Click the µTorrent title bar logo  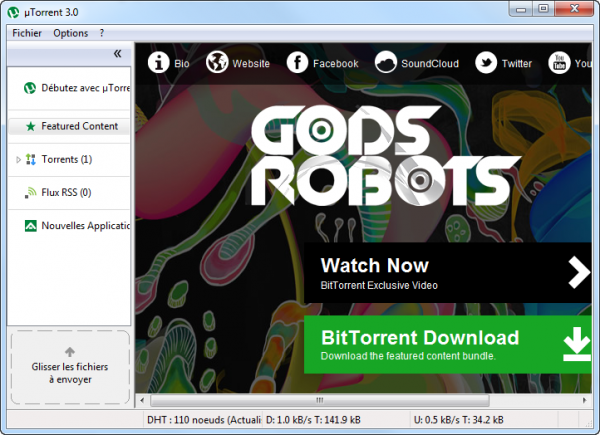[x=13, y=12]
